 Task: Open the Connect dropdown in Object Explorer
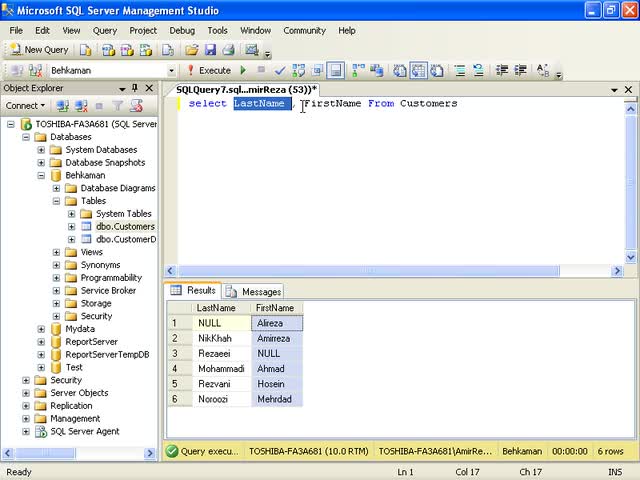(25, 106)
